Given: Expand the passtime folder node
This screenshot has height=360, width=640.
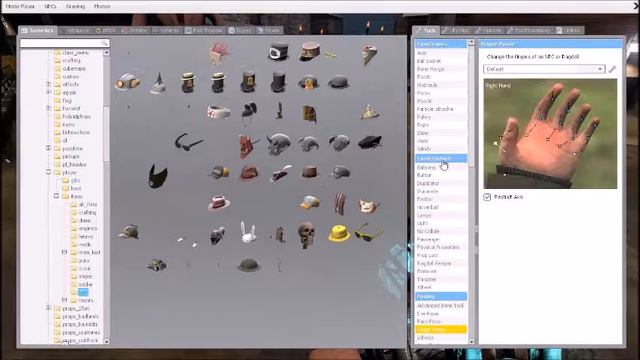Looking at the screenshot, I should (49, 148).
